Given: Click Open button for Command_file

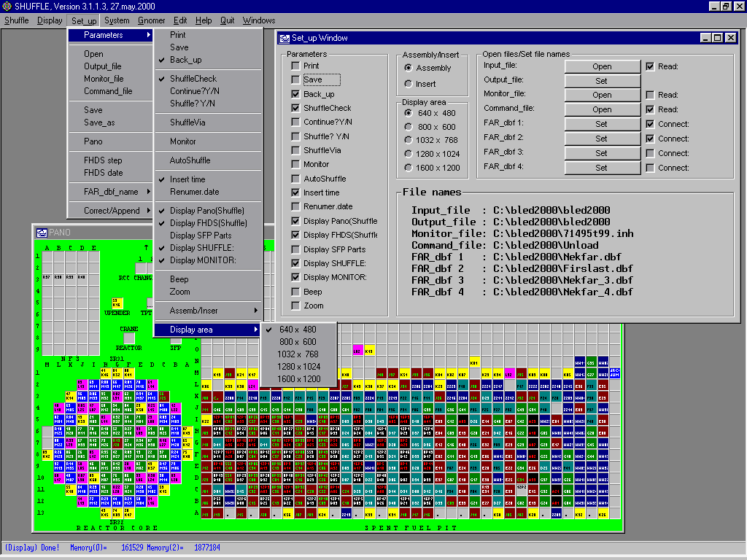Looking at the screenshot, I should [x=602, y=109].
